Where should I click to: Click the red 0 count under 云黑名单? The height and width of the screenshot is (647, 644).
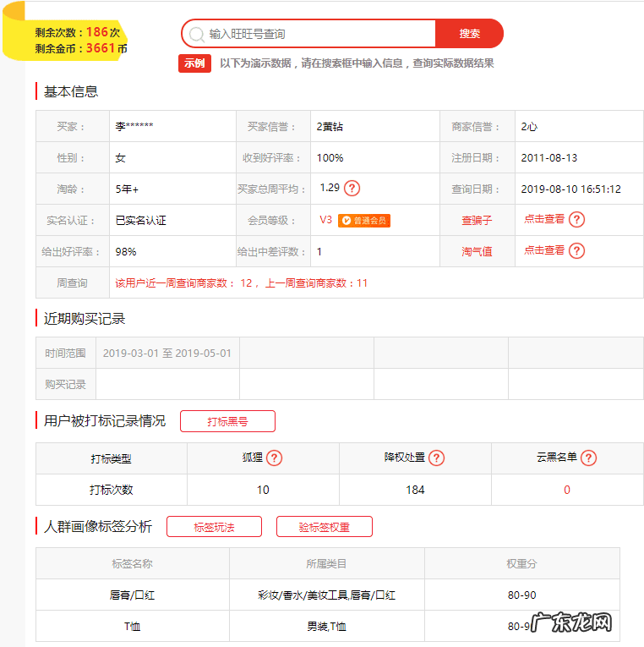[566, 490]
